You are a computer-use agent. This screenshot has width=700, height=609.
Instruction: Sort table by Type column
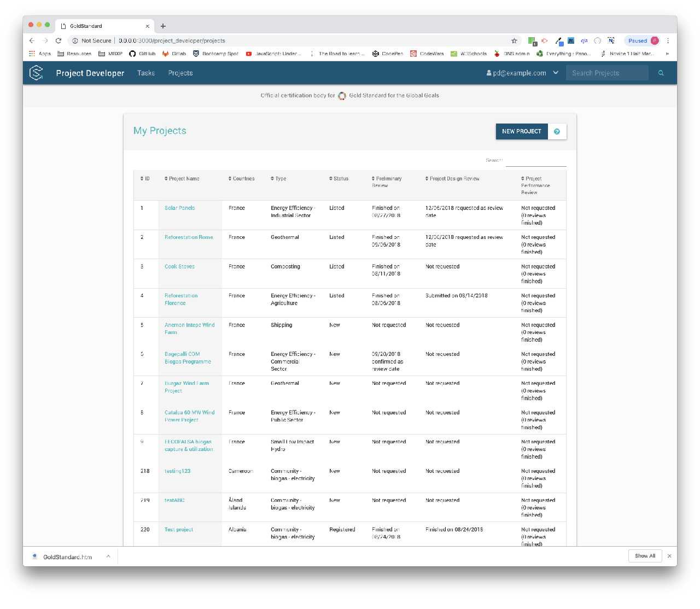(x=278, y=179)
